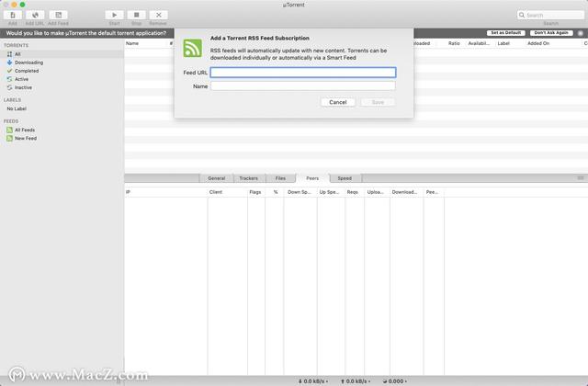
Task: Sort peers by Reqs column
Action: tap(355, 192)
